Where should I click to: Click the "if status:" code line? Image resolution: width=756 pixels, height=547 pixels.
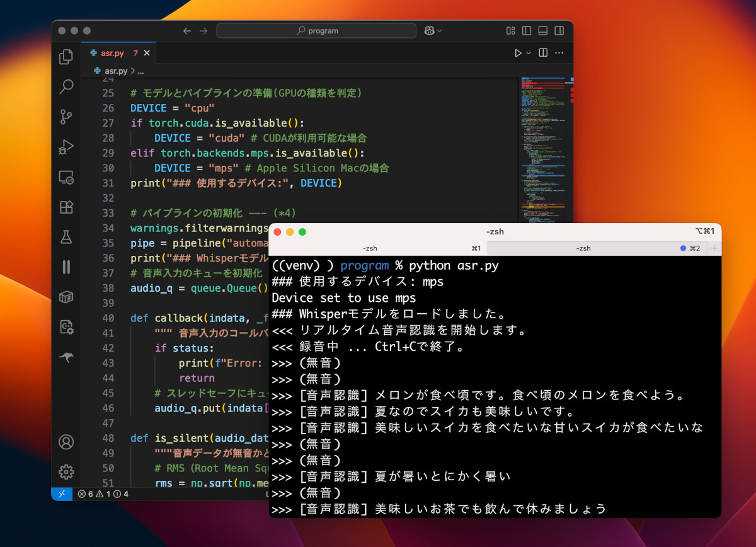(x=185, y=348)
